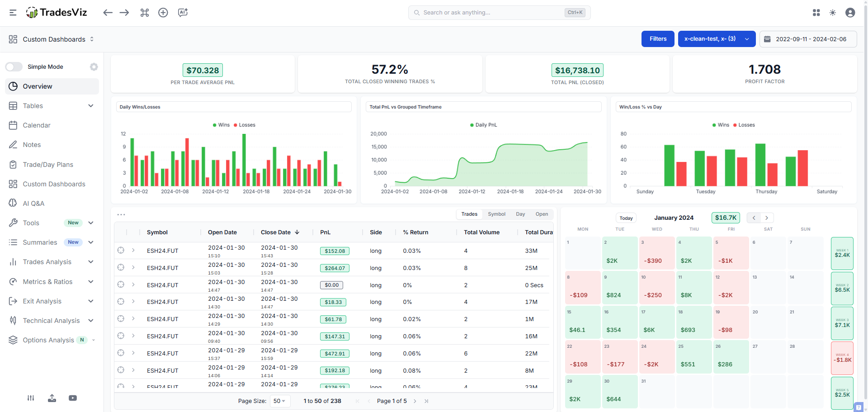
Task: Click the search or ask anything field
Action: pos(493,13)
